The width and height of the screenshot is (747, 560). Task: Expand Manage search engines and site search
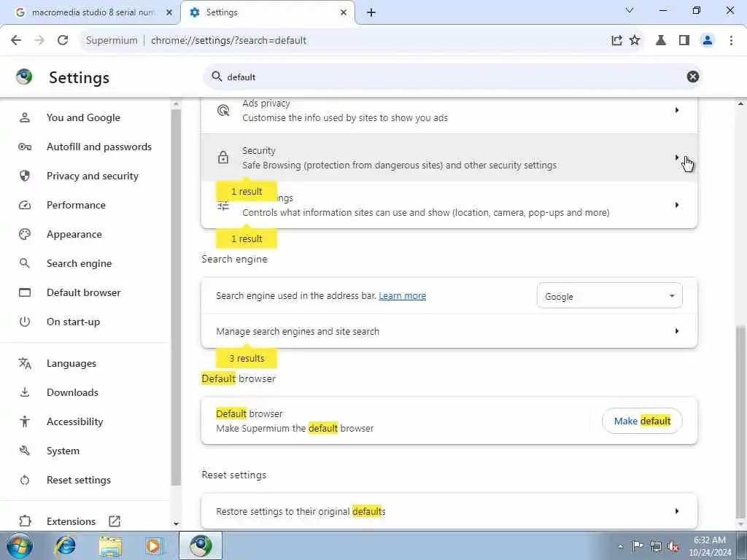point(449,331)
